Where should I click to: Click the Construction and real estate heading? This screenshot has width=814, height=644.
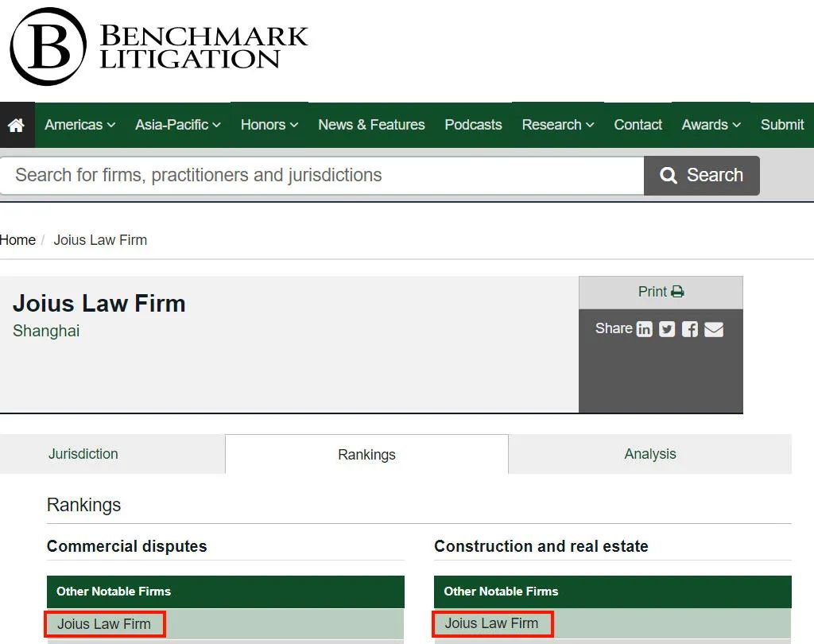point(541,546)
